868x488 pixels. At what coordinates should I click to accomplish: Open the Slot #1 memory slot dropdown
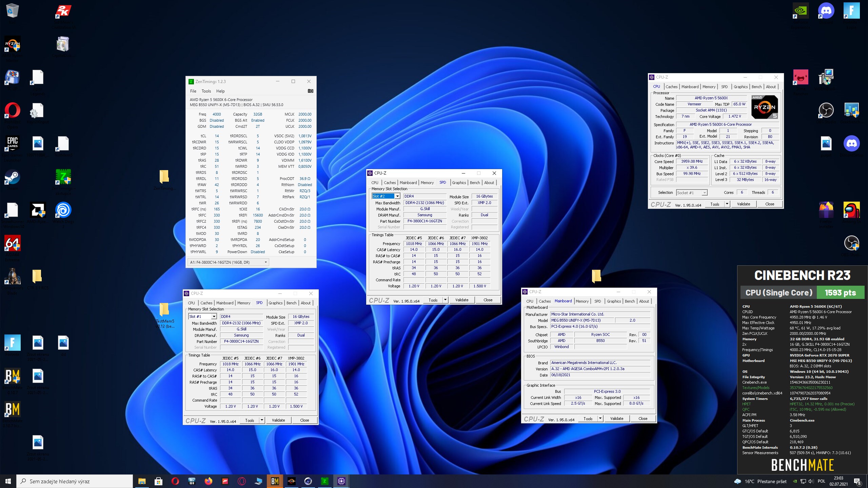coord(214,317)
